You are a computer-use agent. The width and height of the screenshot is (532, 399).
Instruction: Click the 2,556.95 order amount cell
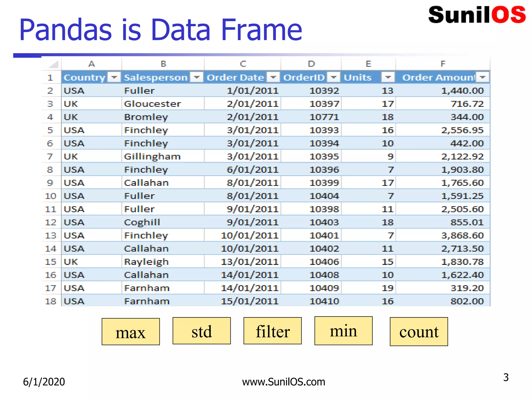[x=443, y=130]
